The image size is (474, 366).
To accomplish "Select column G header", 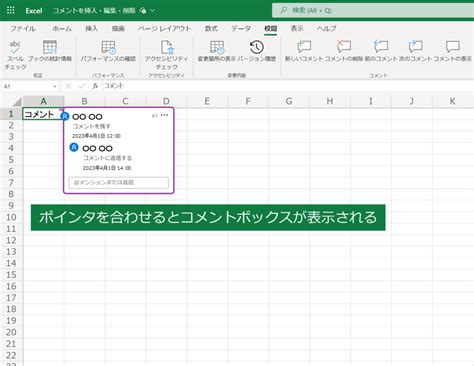I will tap(289, 101).
